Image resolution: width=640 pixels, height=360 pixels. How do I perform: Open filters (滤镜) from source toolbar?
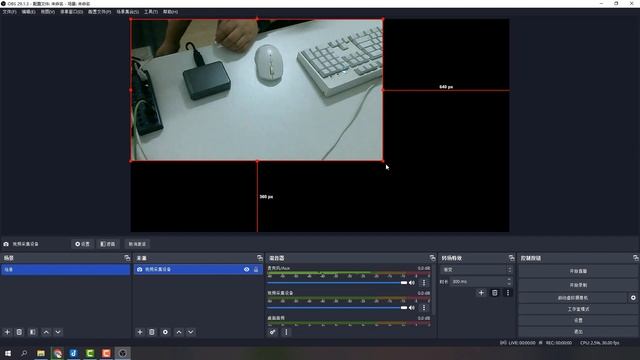point(108,244)
